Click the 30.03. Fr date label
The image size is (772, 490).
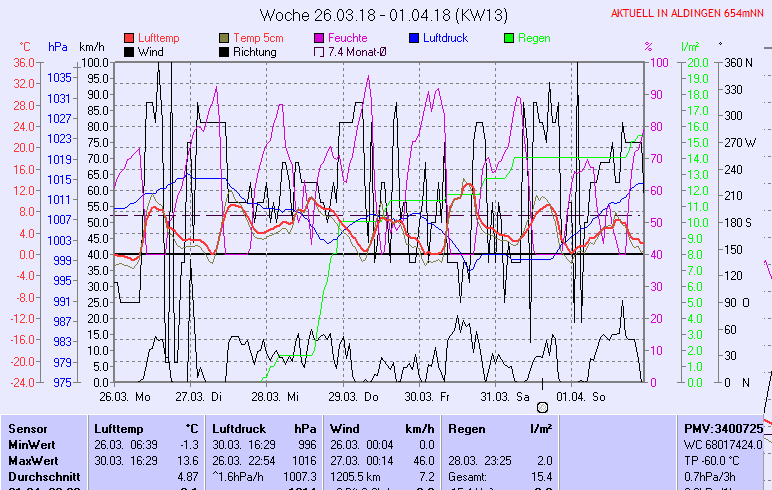point(427,396)
